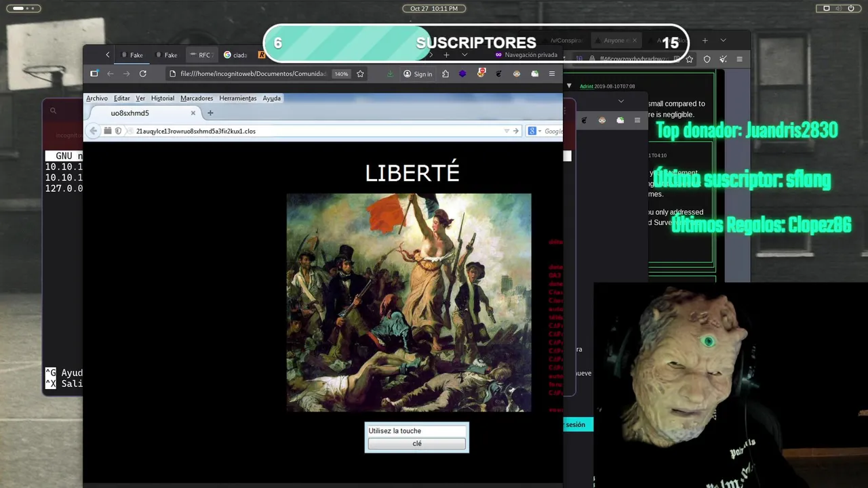
Task: Open the glasses-face avatar extension in the front Firefox toolbar
Action: 517,74
